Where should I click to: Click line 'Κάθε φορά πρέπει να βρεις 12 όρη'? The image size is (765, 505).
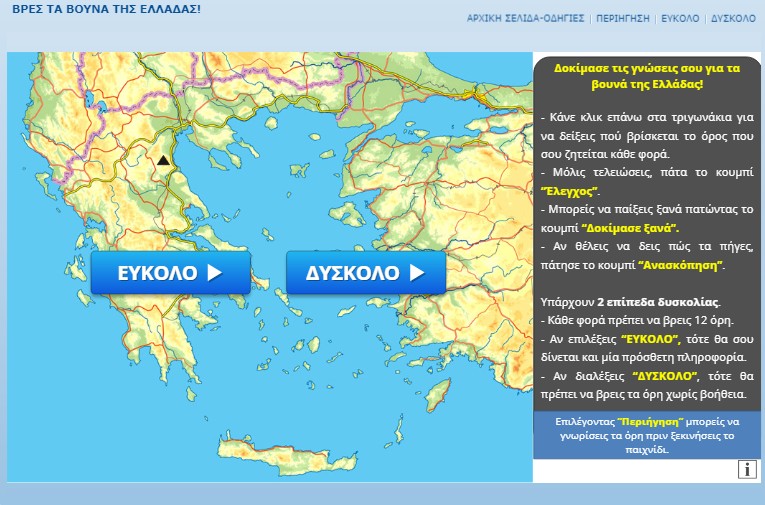[x=637, y=321]
